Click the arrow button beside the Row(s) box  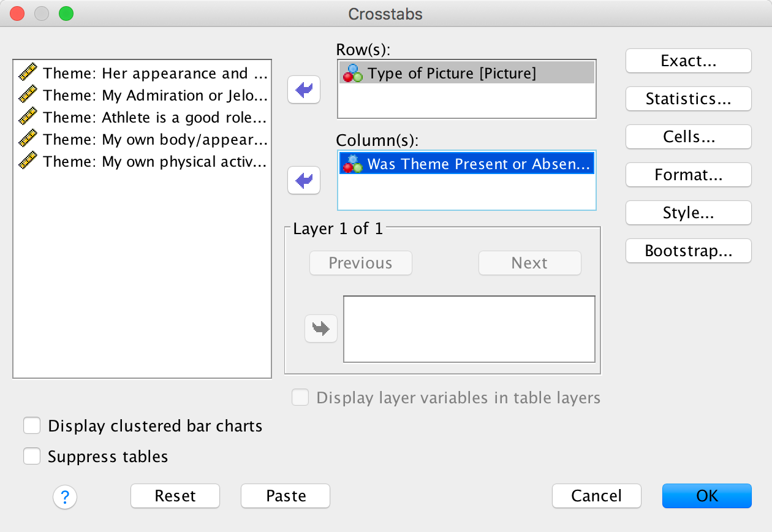tap(304, 91)
